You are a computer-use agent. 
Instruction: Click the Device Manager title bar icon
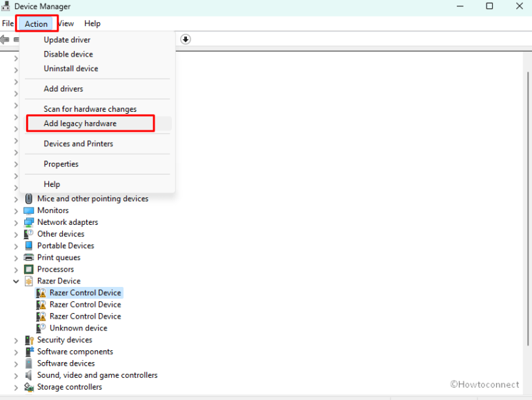tap(6, 6)
